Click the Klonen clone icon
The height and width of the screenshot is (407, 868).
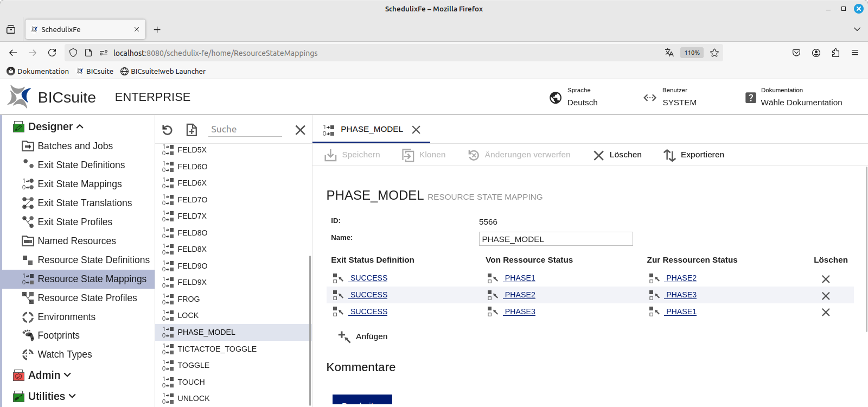pyautogui.click(x=408, y=155)
